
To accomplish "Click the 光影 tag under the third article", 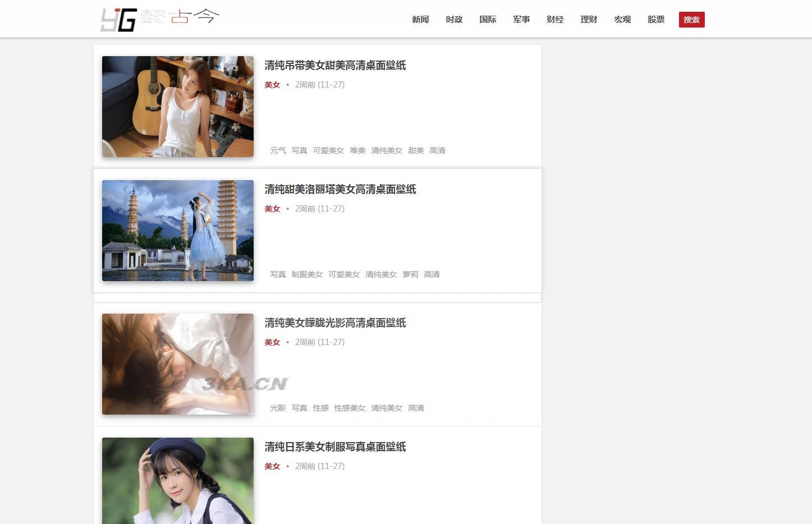I will pos(277,408).
